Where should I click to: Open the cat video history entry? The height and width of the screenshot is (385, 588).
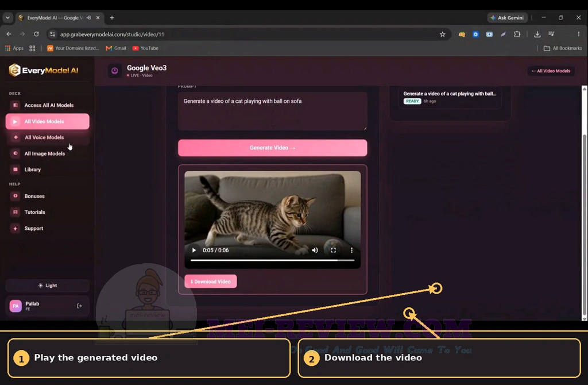coord(450,97)
